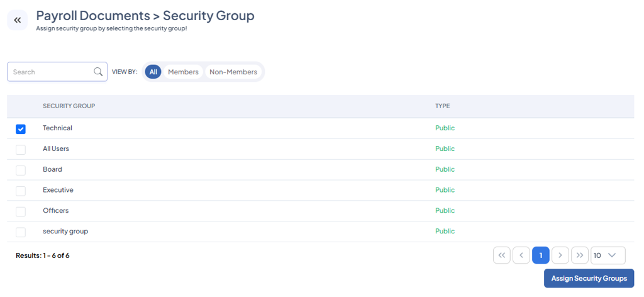Filter view by Non-Members
The height and width of the screenshot is (297, 644).
pyautogui.click(x=233, y=72)
